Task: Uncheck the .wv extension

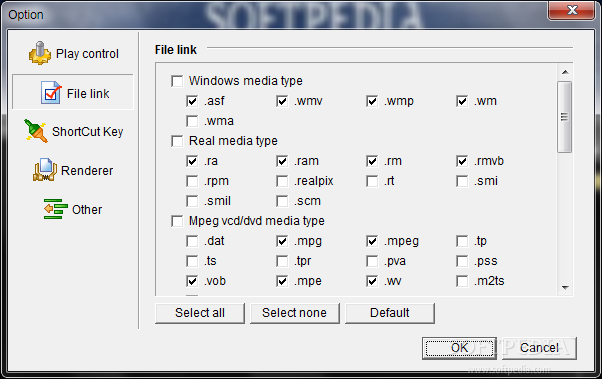Action: tap(372, 281)
